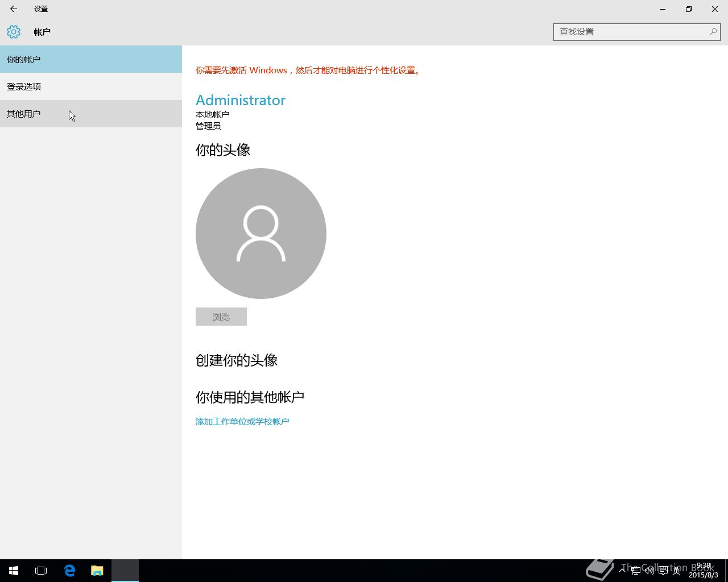Image resolution: width=728 pixels, height=582 pixels.
Task: Open the network status tray icon
Action: click(x=636, y=571)
